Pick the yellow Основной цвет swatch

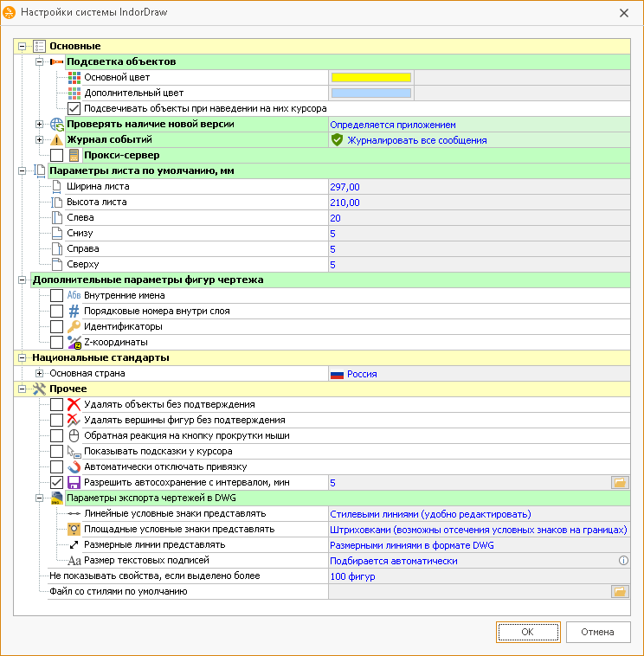[371, 77]
